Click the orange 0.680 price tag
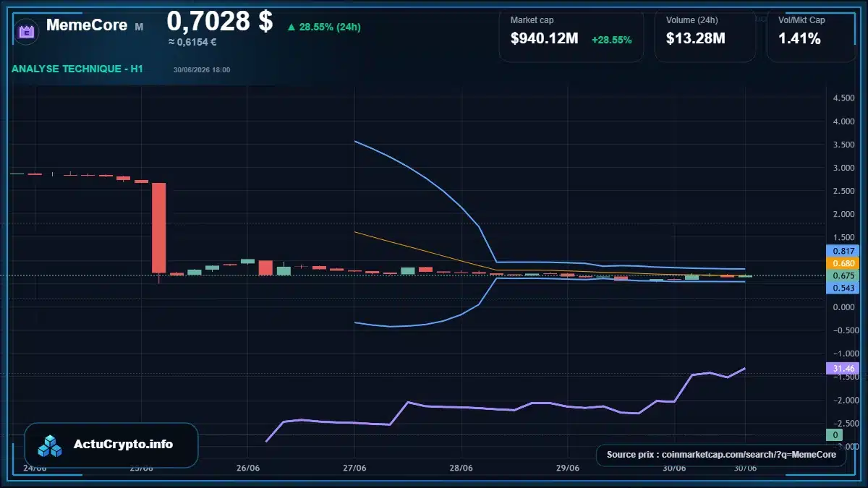This screenshot has width=868, height=488. coord(842,263)
